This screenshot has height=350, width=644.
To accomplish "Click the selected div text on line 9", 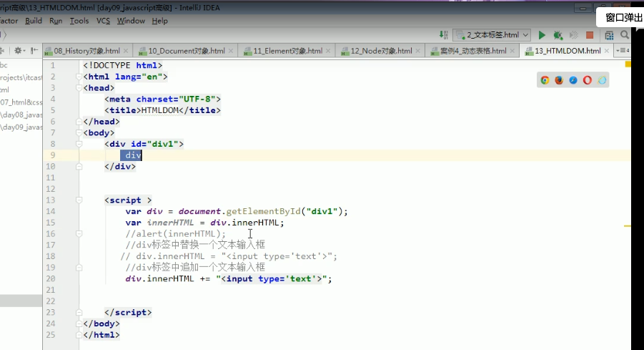I will (x=131, y=155).
